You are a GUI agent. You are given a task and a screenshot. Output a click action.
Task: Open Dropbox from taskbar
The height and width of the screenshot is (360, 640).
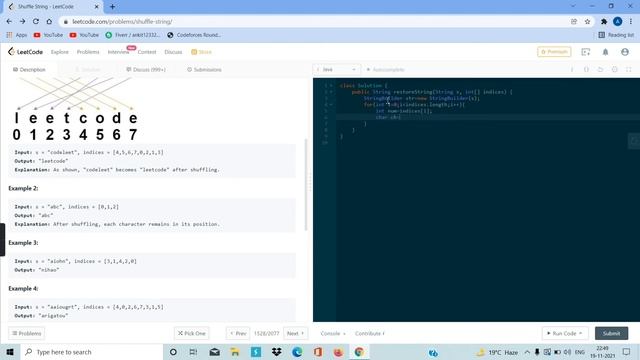(276, 352)
